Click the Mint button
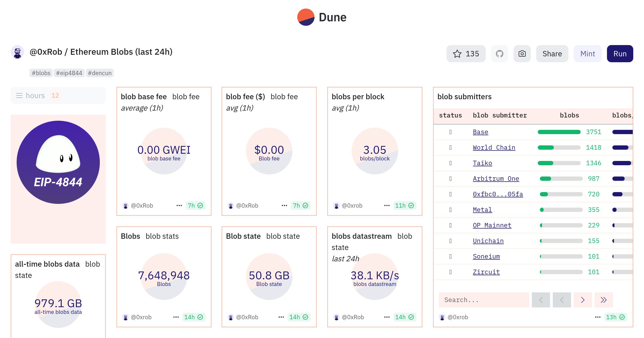 [587, 54]
